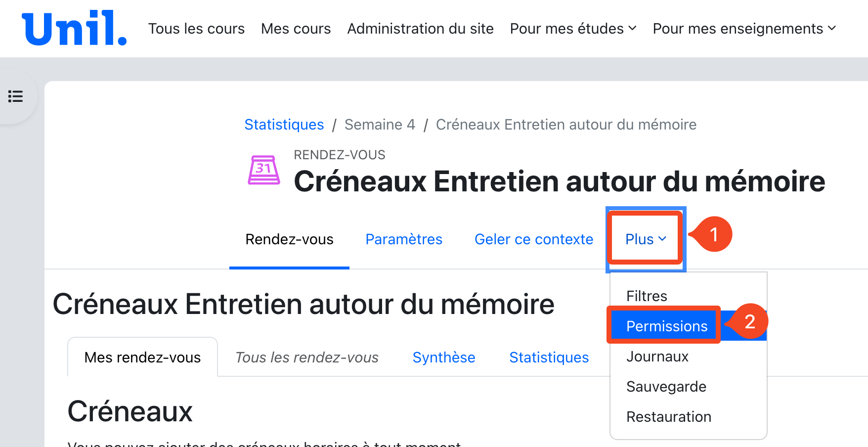Open Journaux from the dropdown

pos(657,357)
